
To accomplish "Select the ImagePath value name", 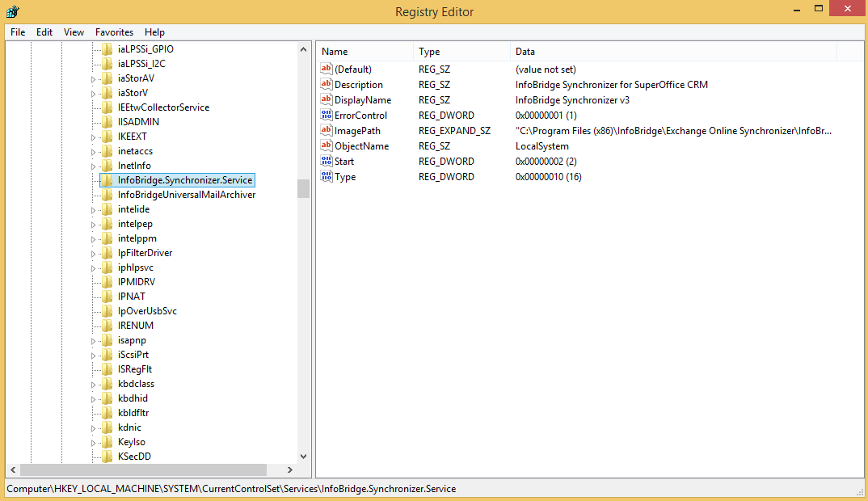I will [357, 131].
